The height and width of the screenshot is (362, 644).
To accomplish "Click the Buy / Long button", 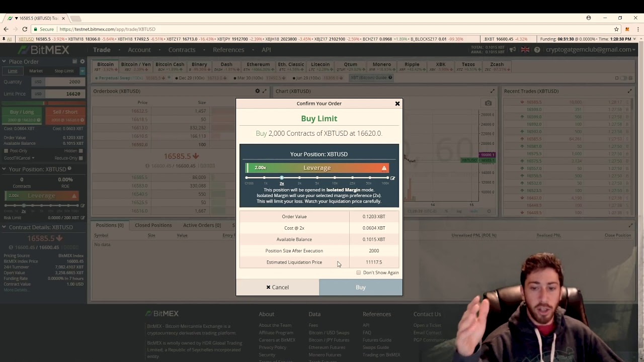I will click(x=22, y=115).
